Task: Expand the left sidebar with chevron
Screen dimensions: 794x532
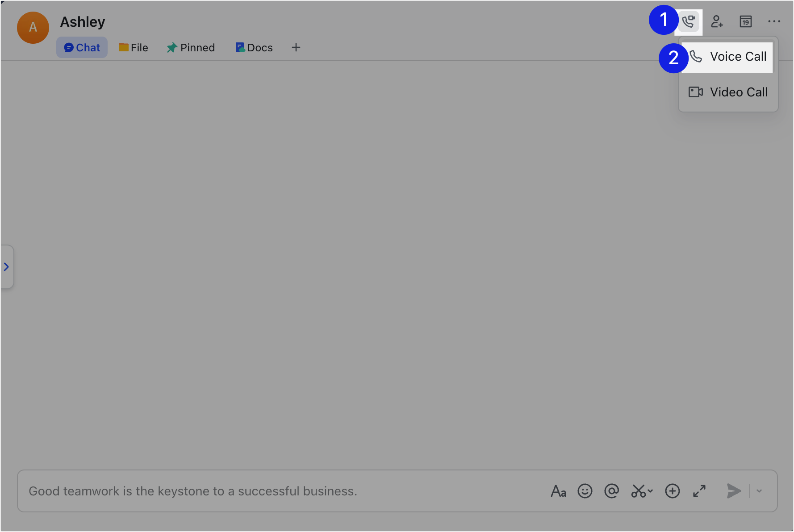Action: pos(7,267)
